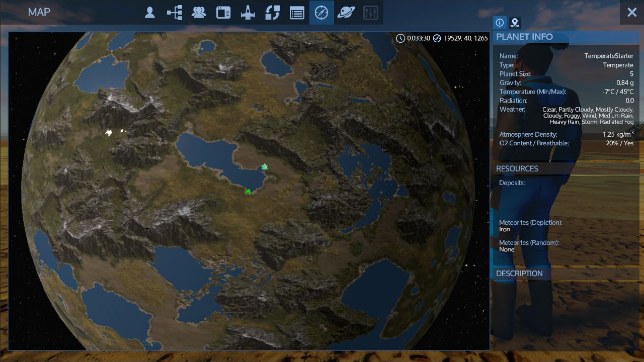Open the ringed planet galaxy map icon
This screenshot has height=362, width=644.
tap(346, 13)
